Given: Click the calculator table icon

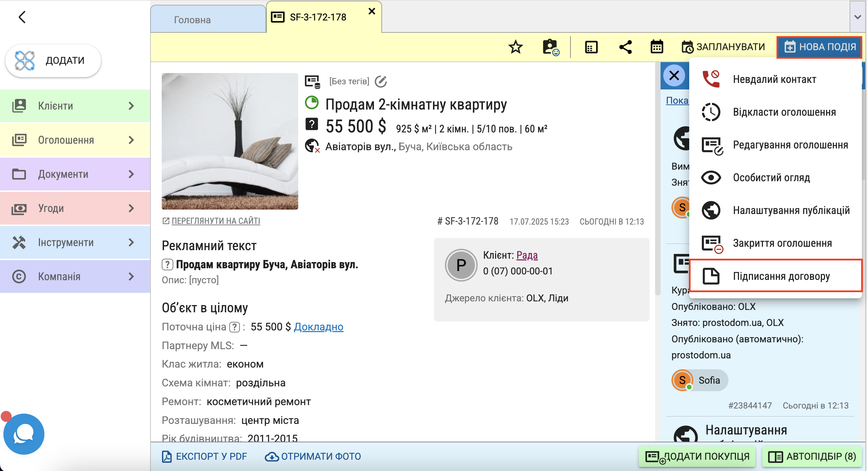Looking at the screenshot, I should tap(591, 47).
